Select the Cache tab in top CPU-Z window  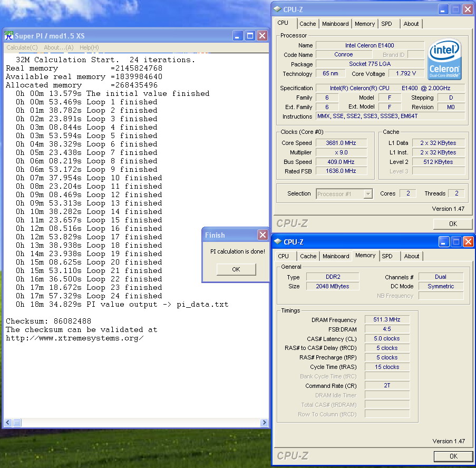[307, 24]
